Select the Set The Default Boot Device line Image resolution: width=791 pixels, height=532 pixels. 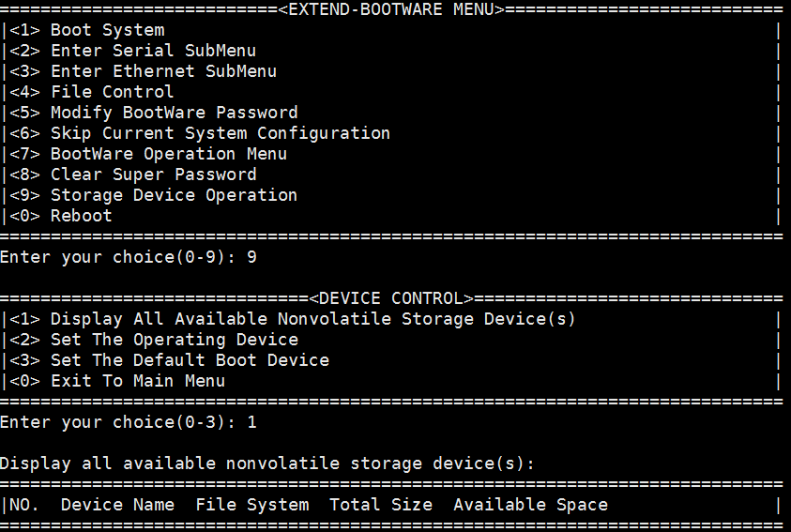click(190, 360)
